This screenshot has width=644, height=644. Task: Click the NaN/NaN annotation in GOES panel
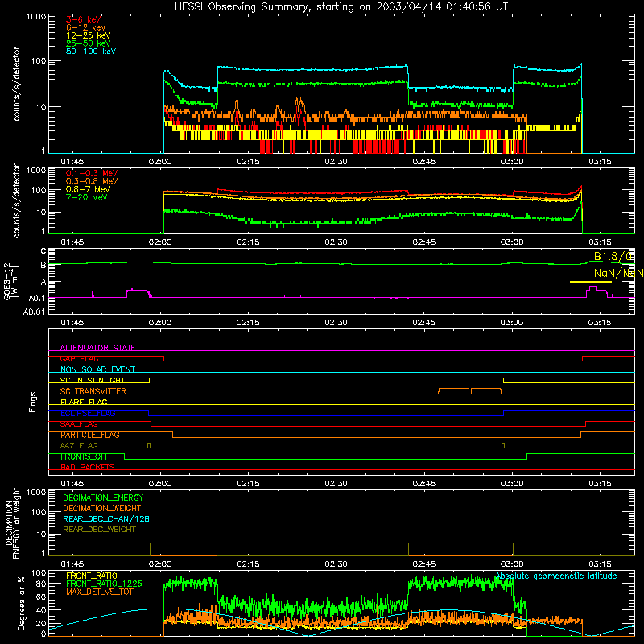(618, 273)
